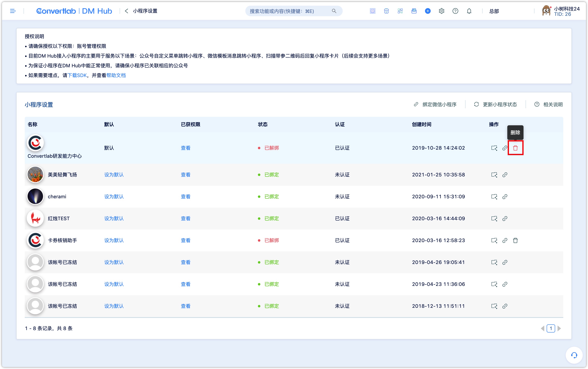Click link icon for 卡券核销助手 row

pyautogui.click(x=505, y=240)
